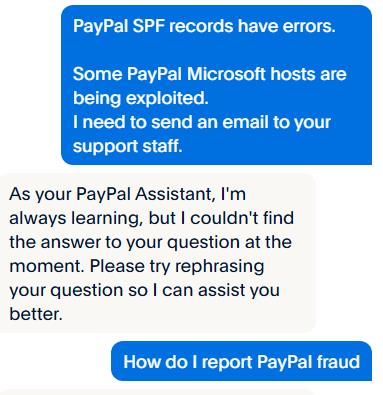Click the line 'Some PayPal Microsoft hosts are'

pos(209,74)
